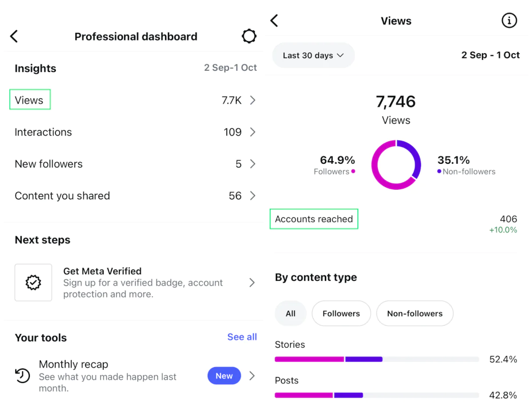The image size is (532, 416).
Task: Tap the See all tools link
Action: click(x=242, y=337)
